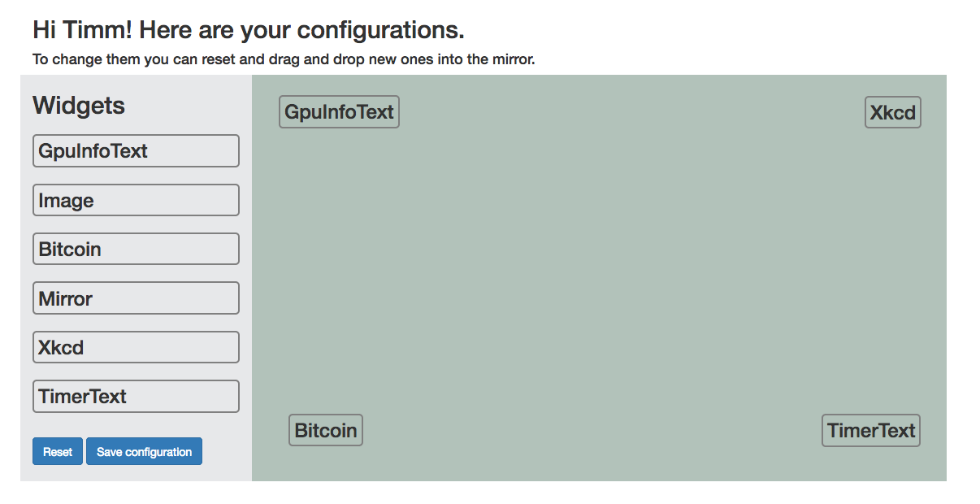Click the Xkcd widget in the mirror top corner
The height and width of the screenshot is (504, 980).
[891, 112]
